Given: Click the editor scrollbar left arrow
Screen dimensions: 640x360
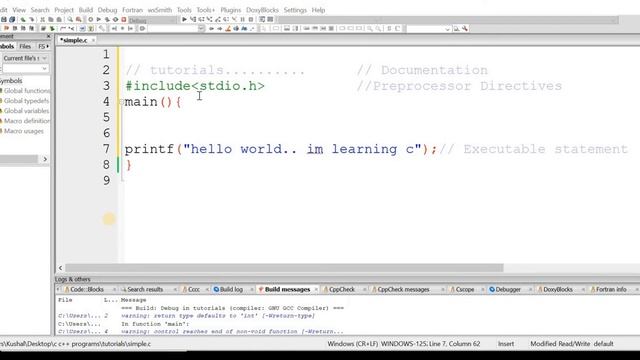Looking at the screenshot, I should (x=60, y=268).
